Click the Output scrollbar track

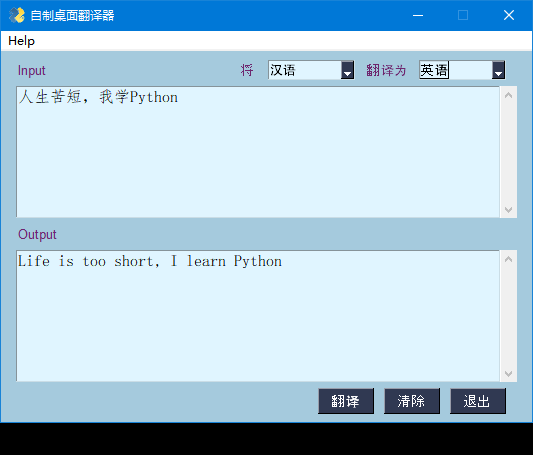tap(509, 316)
